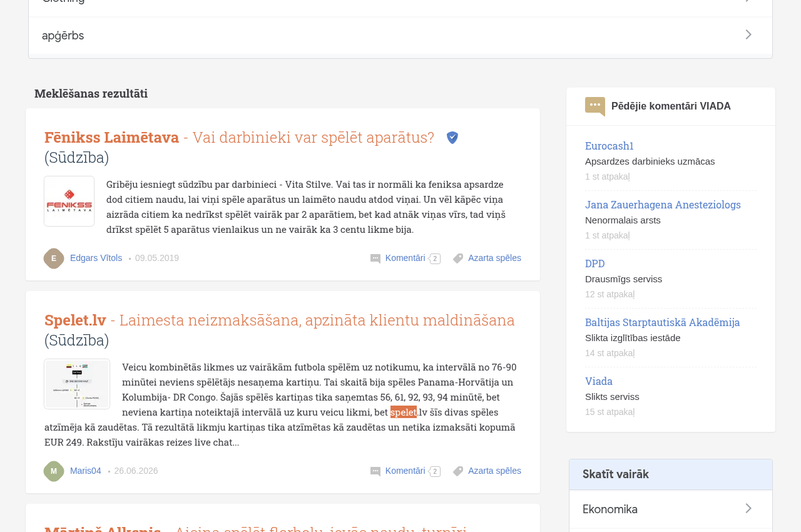Click the highlighted spelet keyword
The width and height of the screenshot is (801, 532).
tap(404, 412)
